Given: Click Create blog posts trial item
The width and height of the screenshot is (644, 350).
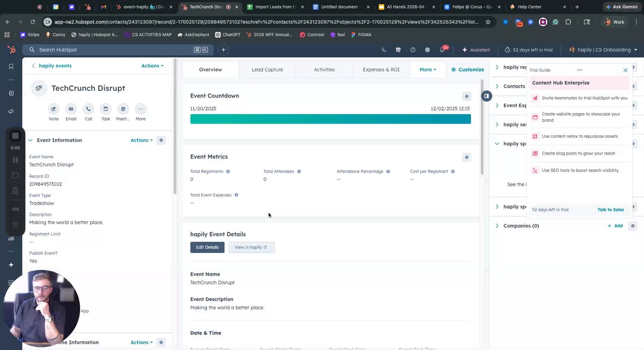Looking at the screenshot, I should [580, 153].
